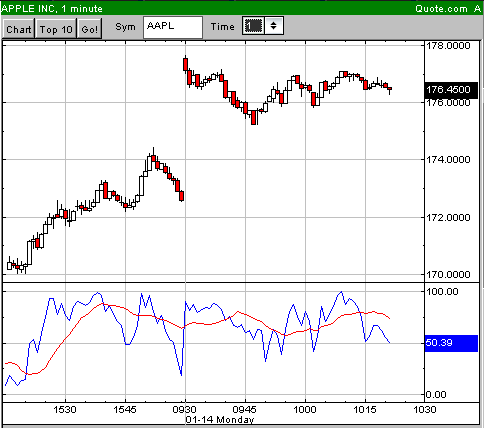
Task: Click the 1000 time axis label
Action: click(x=305, y=409)
